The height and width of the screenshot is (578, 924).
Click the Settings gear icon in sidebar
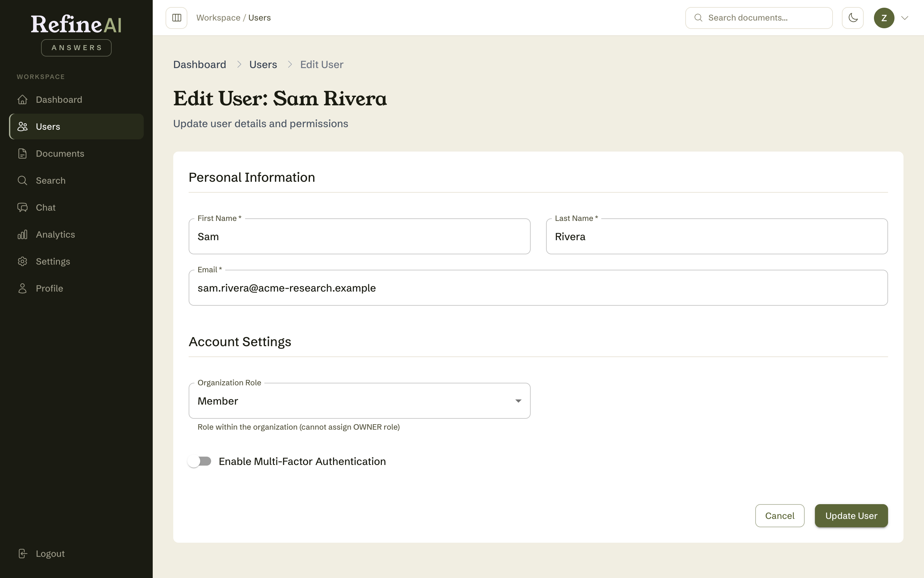point(22,261)
